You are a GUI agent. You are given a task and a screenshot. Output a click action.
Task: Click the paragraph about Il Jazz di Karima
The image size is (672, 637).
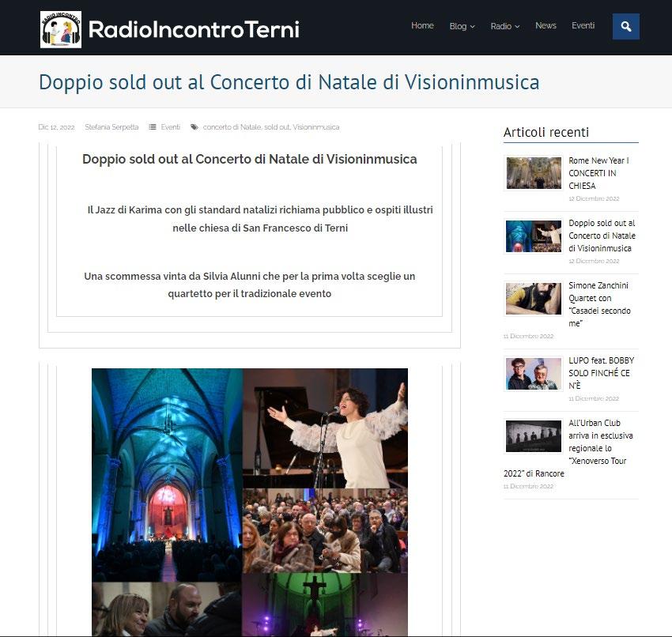pos(260,218)
